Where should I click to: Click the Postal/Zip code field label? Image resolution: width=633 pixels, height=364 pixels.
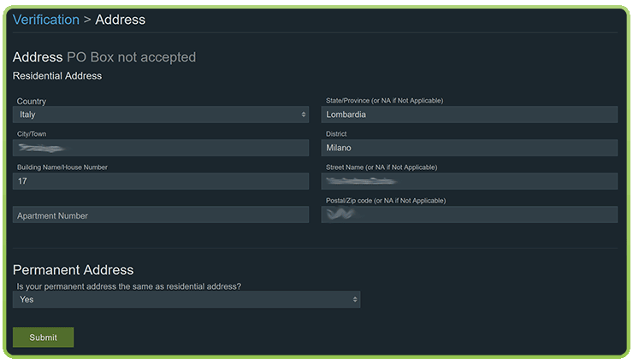(386, 200)
